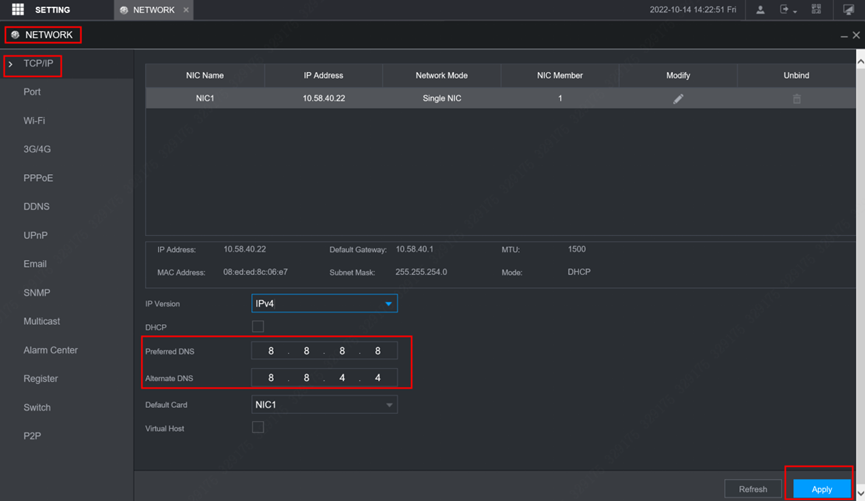Image resolution: width=865 pixels, height=501 pixels.
Task: Toggle the Virtual Host checkbox
Action: pos(258,428)
